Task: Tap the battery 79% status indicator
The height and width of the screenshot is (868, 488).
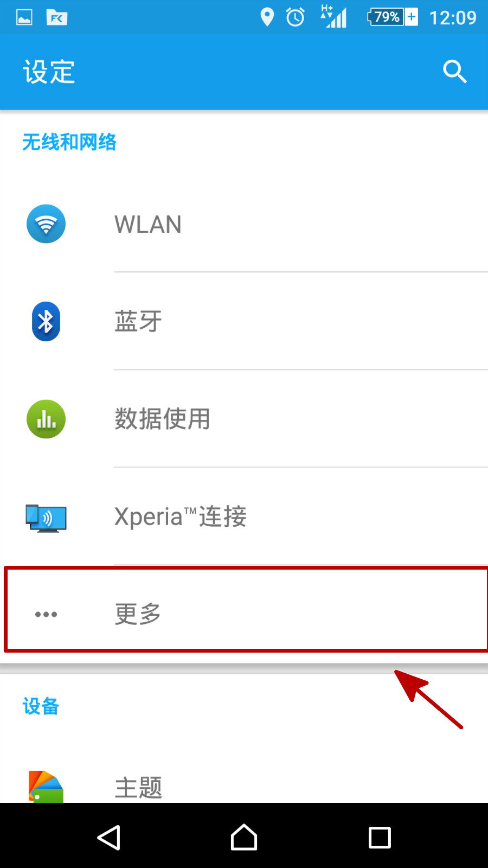Action: [393, 17]
